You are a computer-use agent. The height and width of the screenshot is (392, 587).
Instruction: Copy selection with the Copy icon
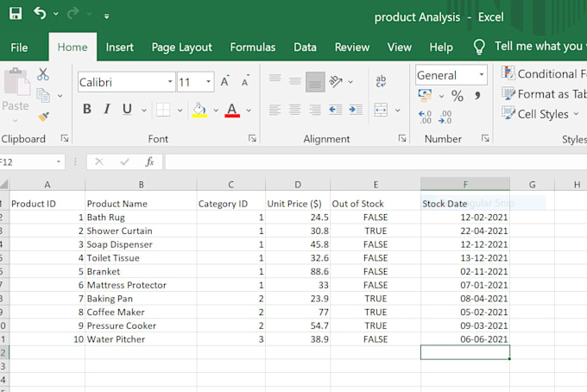pyautogui.click(x=43, y=96)
